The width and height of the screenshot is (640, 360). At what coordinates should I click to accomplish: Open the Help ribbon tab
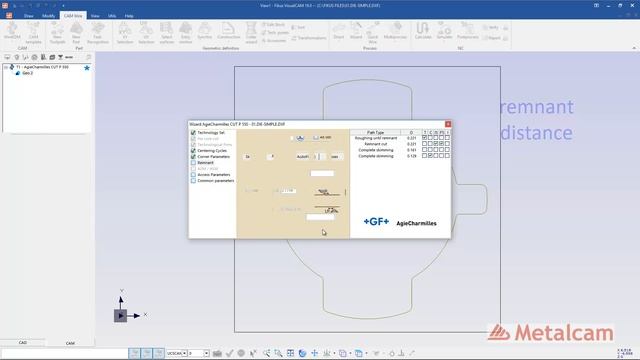[129, 16]
